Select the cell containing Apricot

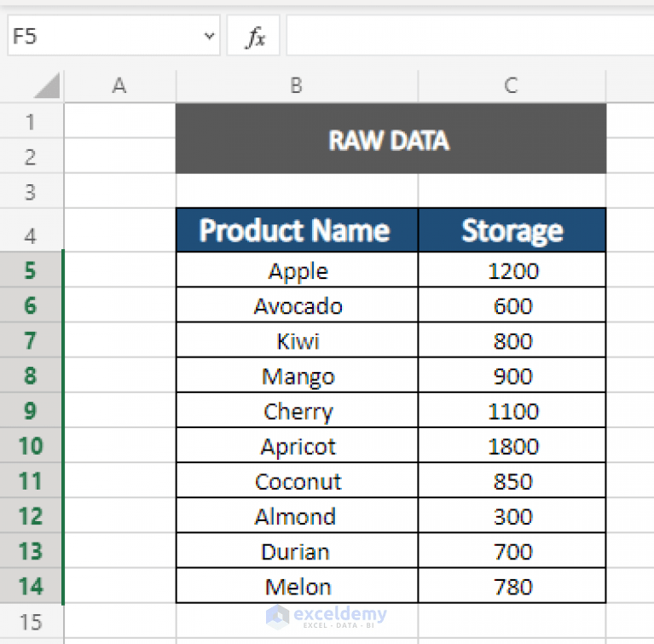click(297, 445)
